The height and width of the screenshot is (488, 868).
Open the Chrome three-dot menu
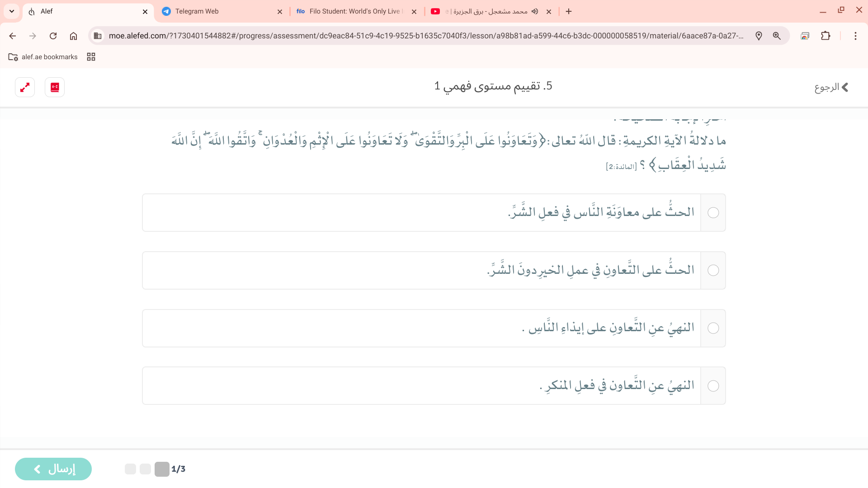tap(855, 36)
